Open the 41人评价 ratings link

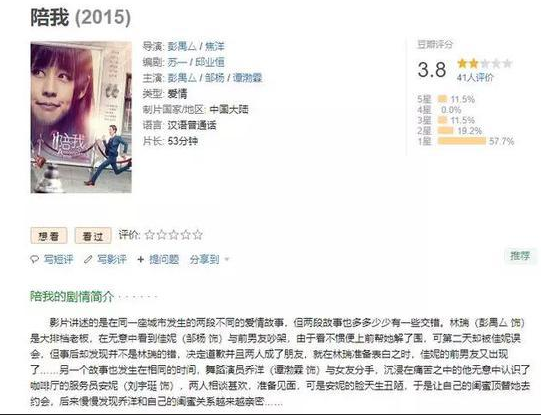click(475, 78)
